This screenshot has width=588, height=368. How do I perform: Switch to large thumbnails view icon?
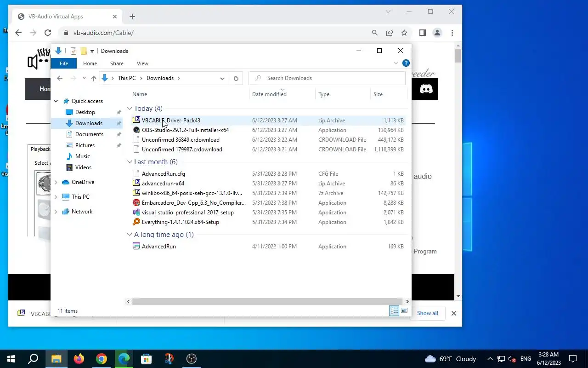click(x=404, y=311)
